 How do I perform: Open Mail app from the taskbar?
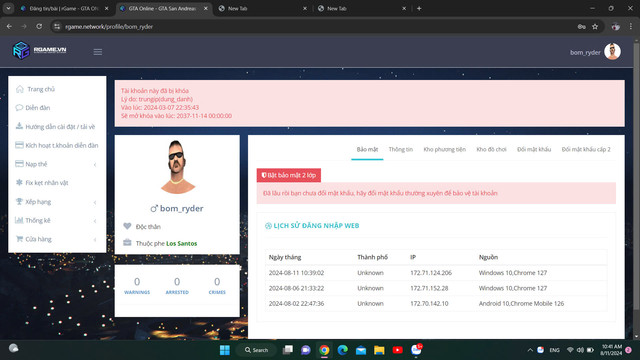(x=361, y=350)
